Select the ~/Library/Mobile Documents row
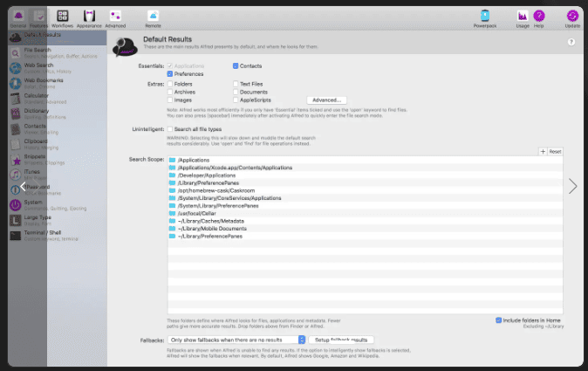The image size is (588, 371). 365,229
